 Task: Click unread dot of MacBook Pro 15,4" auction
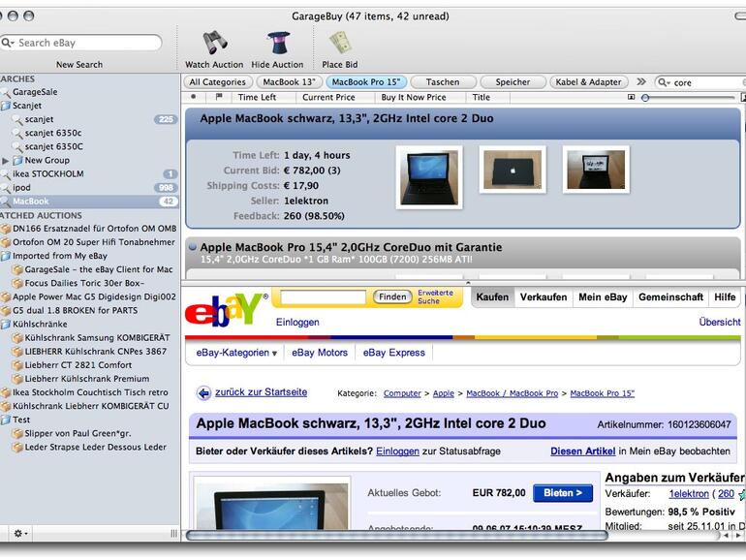coord(193,247)
